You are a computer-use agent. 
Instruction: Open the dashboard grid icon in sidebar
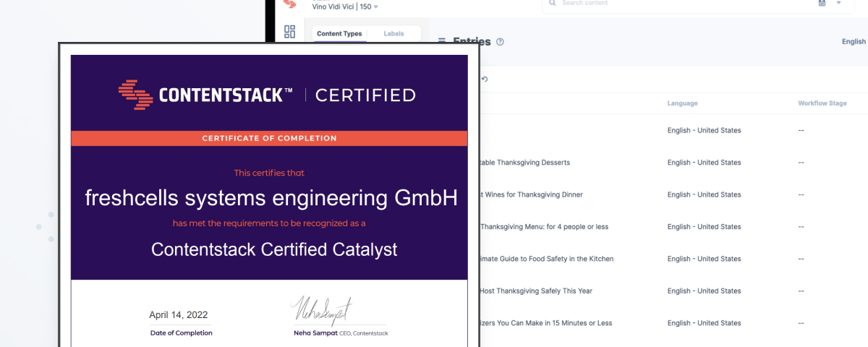pyautogui.click(x=290, y=31)
